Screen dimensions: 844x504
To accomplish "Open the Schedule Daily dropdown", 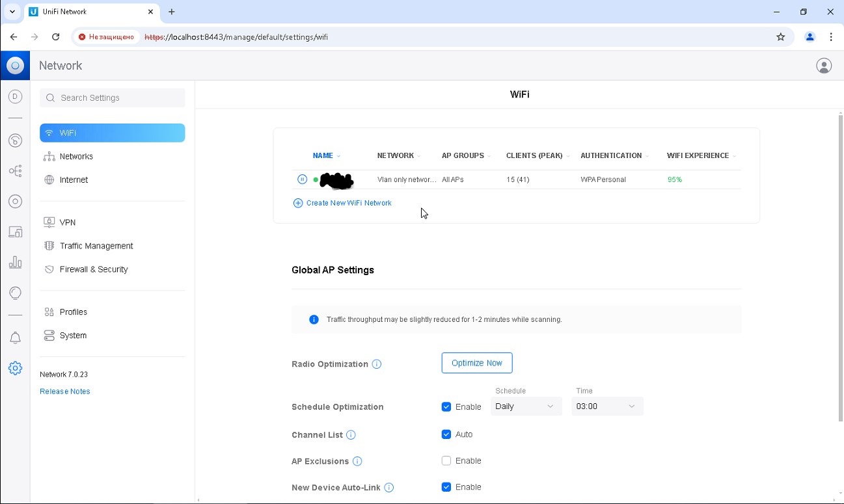I will click(x=526, y=406).
